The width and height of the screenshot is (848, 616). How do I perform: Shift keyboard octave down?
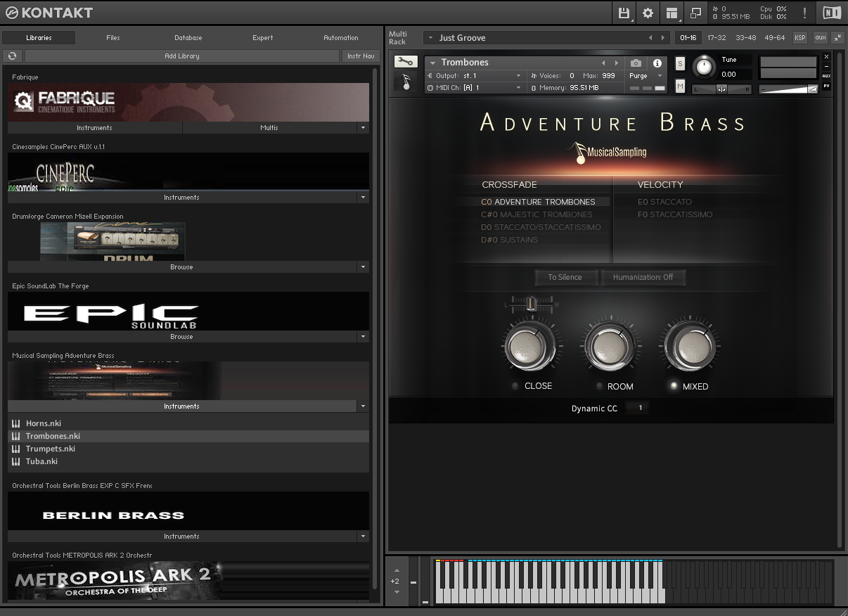point(397,592)
